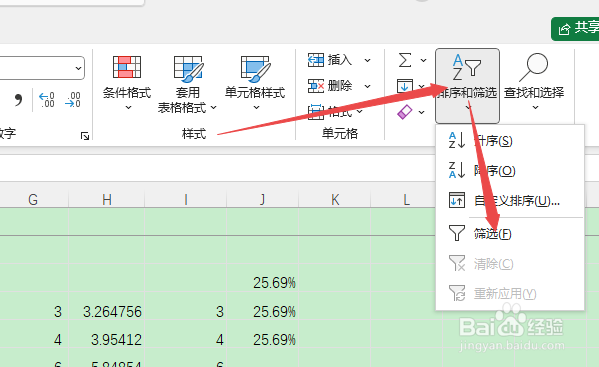Select Filter (筛选) in the dropdown menu
Image resolution: width=599 pixels, height=367 pixels.
(510, 233)
